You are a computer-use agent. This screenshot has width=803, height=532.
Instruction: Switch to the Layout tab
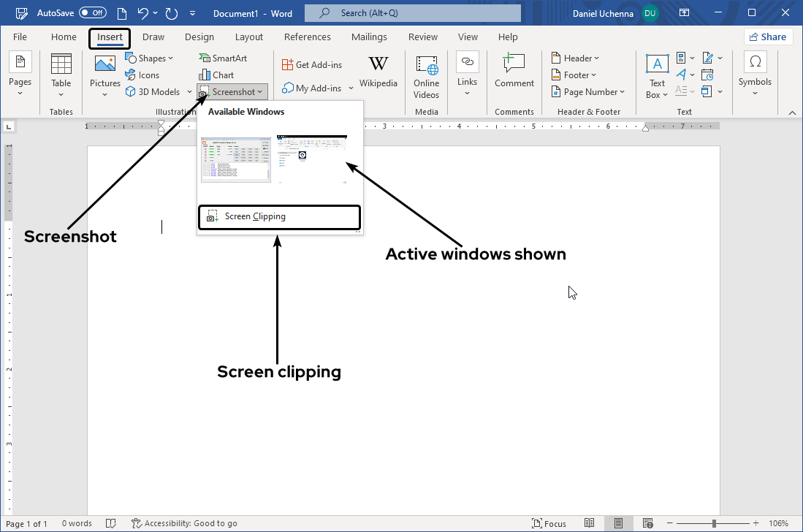pos(248,37)
